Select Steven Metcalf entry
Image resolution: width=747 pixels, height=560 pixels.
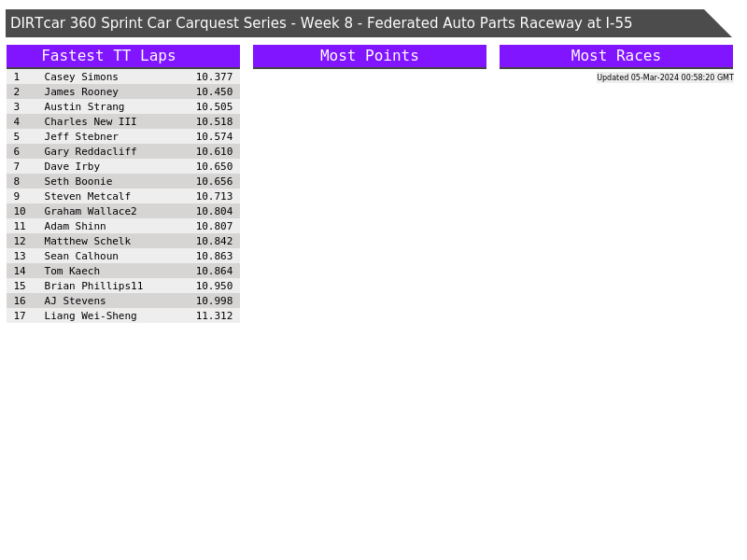[x=88, y=196]
